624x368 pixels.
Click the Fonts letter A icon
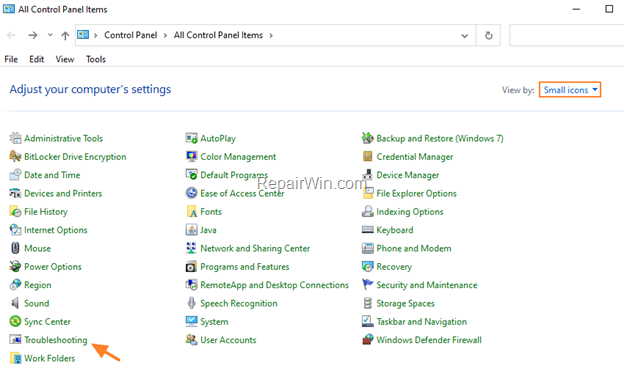click(x=191, y=211)
